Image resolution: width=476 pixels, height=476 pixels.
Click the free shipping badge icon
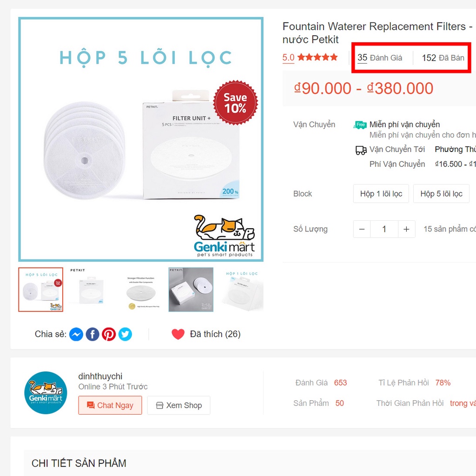[x=361, y=125]
